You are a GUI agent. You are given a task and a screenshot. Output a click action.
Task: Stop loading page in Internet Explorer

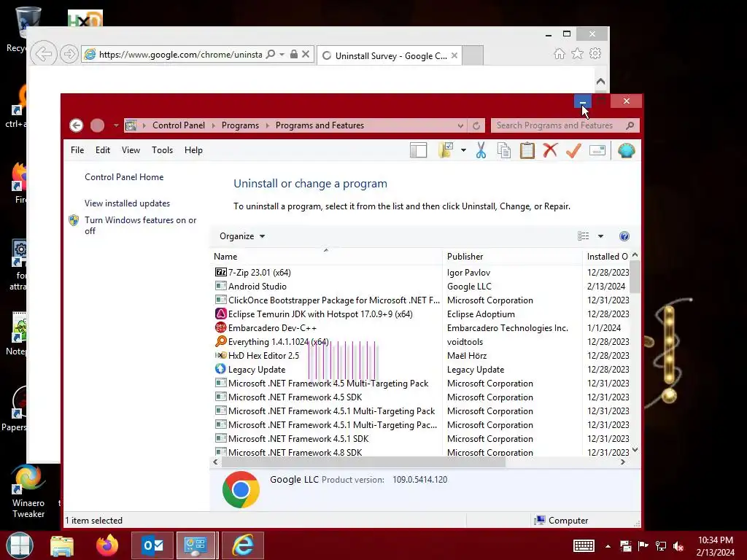pyautogui.click(x=306, y=54)
